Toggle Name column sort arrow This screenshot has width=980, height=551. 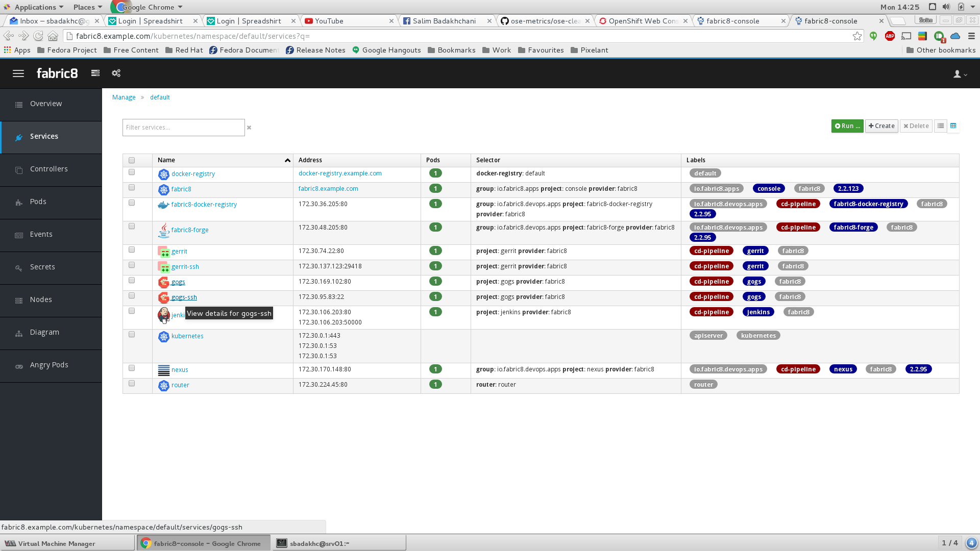(287, 160)
